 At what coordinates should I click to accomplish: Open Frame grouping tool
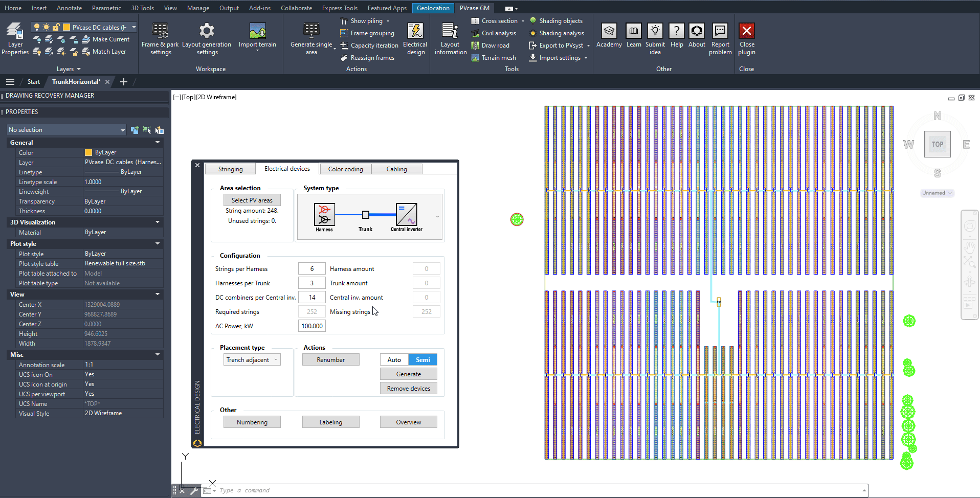(367, 33)
